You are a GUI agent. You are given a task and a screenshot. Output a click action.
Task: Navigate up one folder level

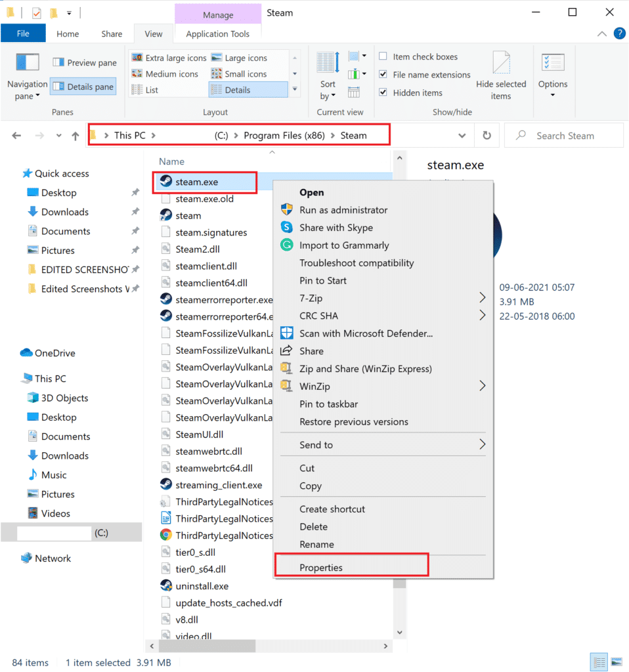[76, 135]
